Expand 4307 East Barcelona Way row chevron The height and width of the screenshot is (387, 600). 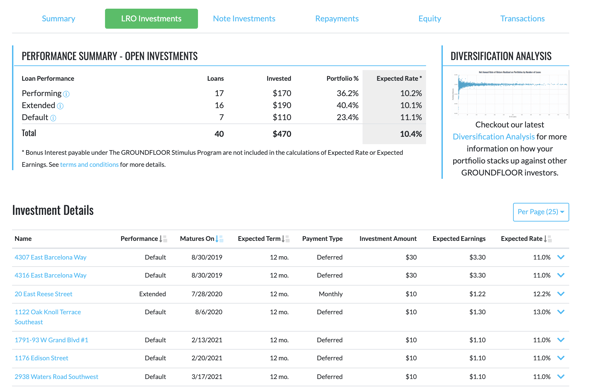tap(561, 257)
